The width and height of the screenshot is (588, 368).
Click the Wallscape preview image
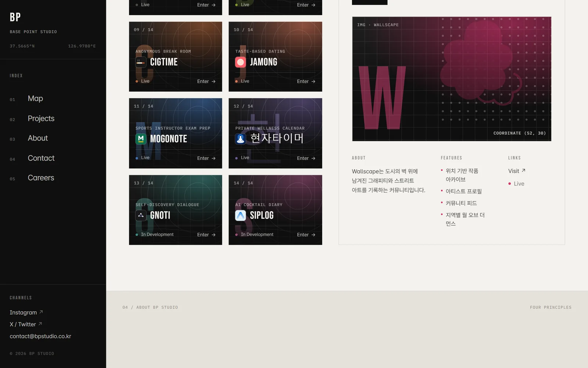(x=452, y=79)
